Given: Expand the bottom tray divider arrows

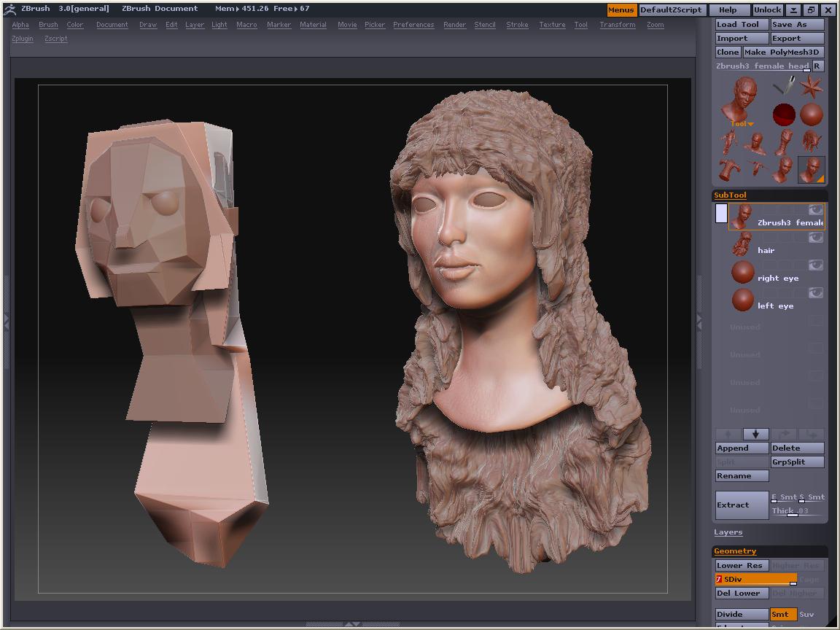Looking at the screenshot, I should [352, 625].
